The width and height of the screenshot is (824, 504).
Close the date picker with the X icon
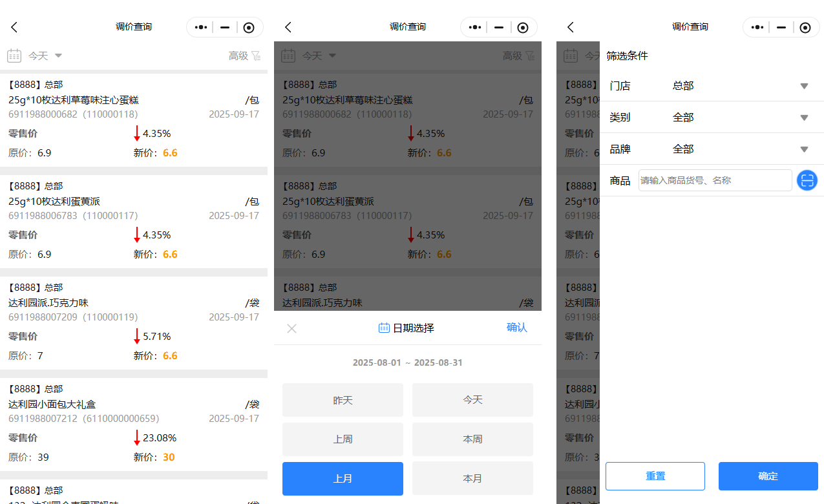[291, 328]
